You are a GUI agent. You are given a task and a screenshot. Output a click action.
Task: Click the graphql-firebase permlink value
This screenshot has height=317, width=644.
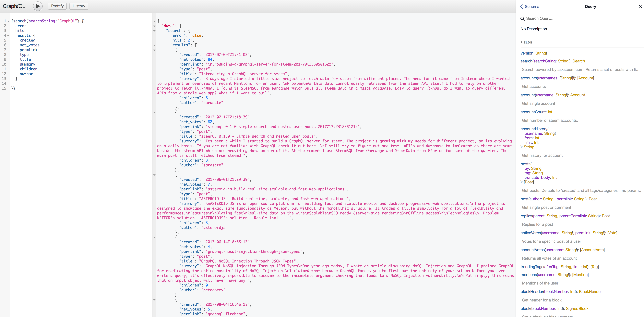(x=225, y=314)
